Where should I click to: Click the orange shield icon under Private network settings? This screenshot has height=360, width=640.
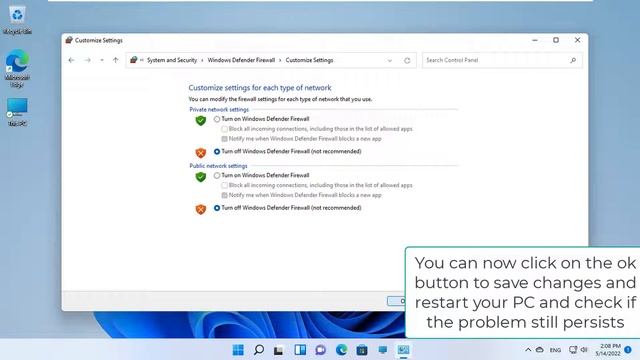(200, 153)
